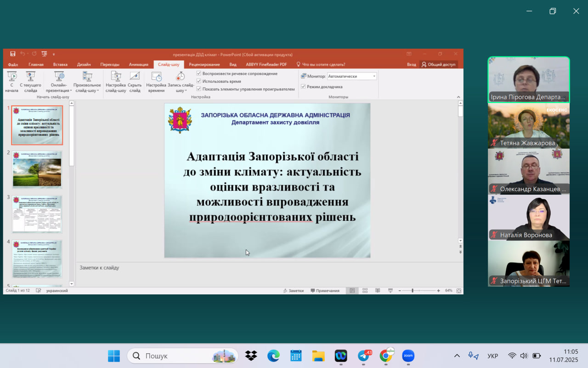Start slideshow from beginning icon
This screenshot has width=588, height=368.
[11, 77]
